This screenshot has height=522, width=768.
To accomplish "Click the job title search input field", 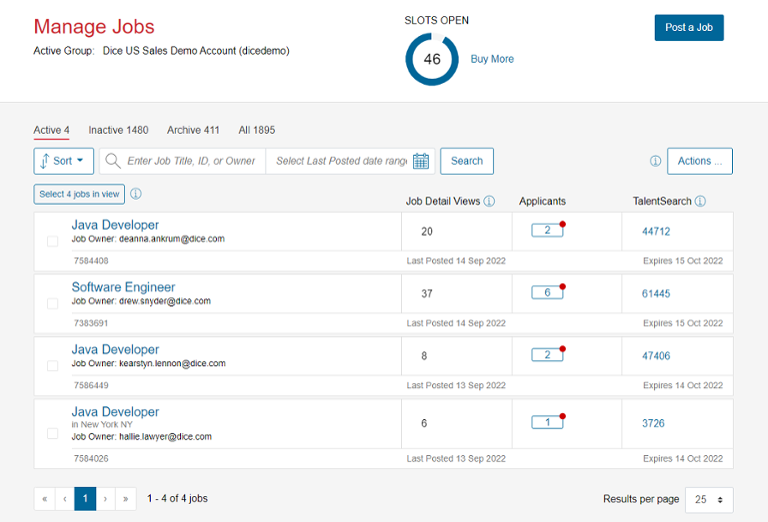I will (x=190, y=161).
